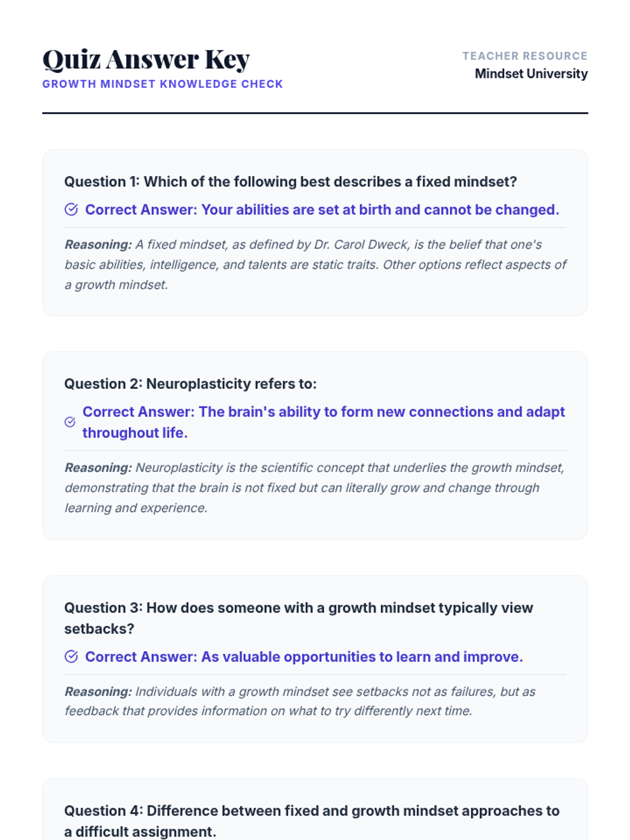Click the "Teacher Resource" label
Screen dimensions: 630x840
tap(524, 56)
